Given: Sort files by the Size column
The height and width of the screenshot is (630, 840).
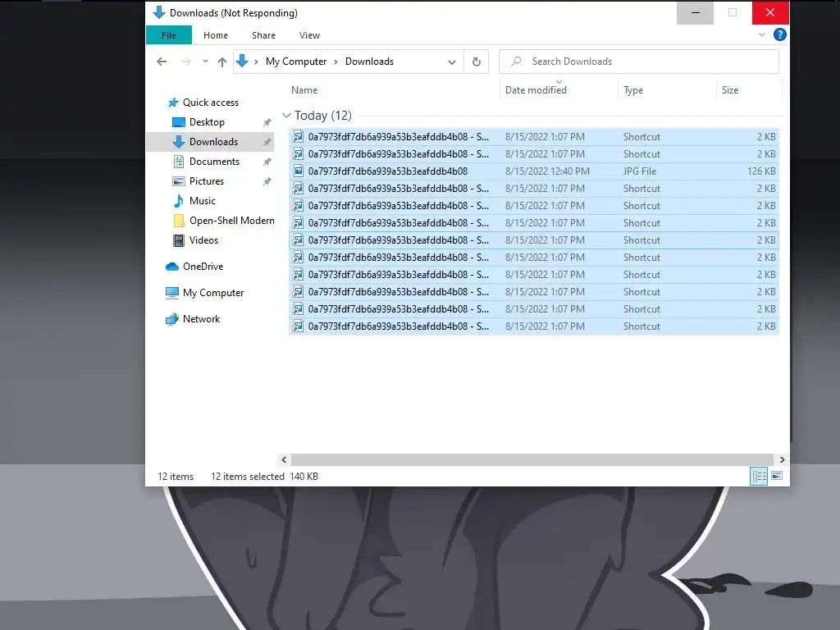Looking at the screenshot, I should pyautogui.click(x=729, y=90).
